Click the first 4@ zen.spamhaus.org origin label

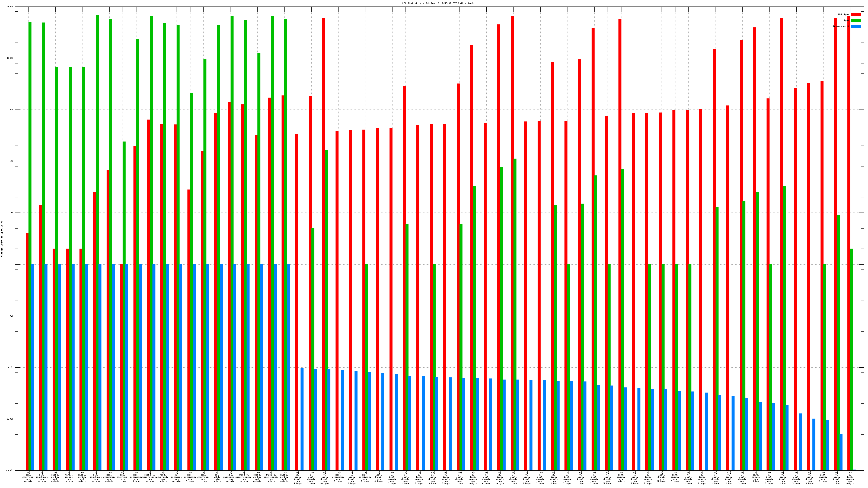(28, 477)
